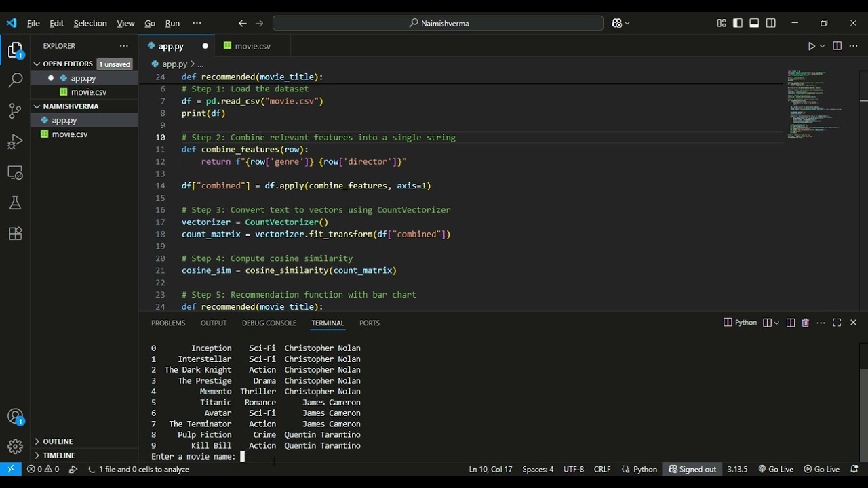Click the Copilot chat icon in title bar
Screen dimensions: 868x488
[616, 23]
